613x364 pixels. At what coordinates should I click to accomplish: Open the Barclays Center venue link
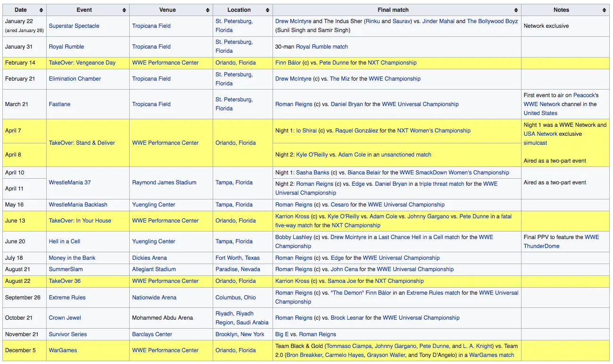coord(152,334)
